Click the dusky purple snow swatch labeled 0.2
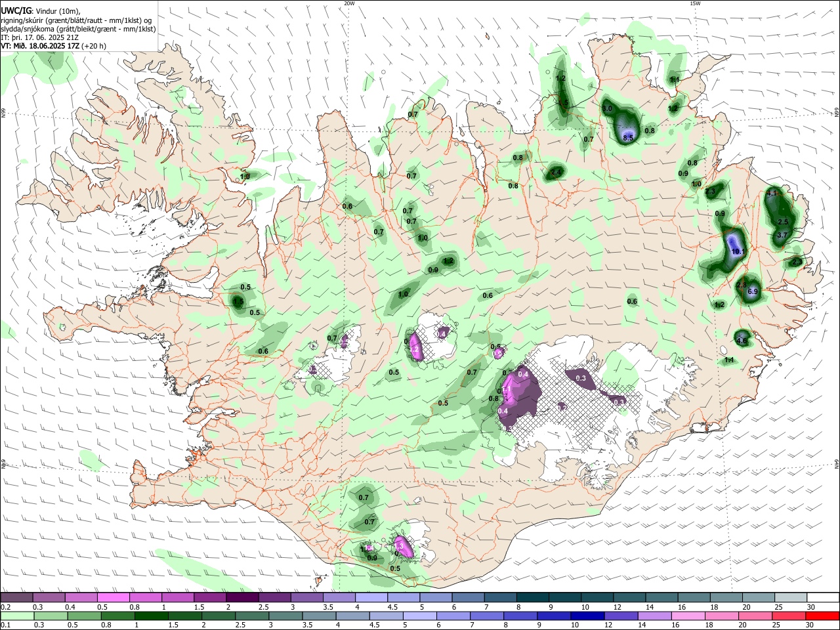 (16, 598)
